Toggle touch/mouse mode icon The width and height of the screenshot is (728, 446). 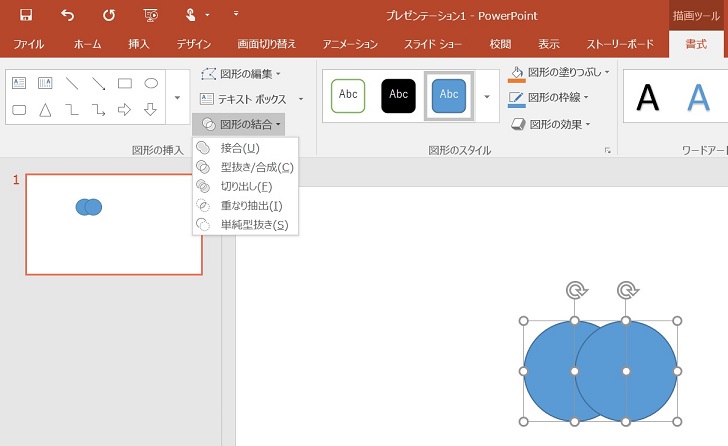[190, 15]
